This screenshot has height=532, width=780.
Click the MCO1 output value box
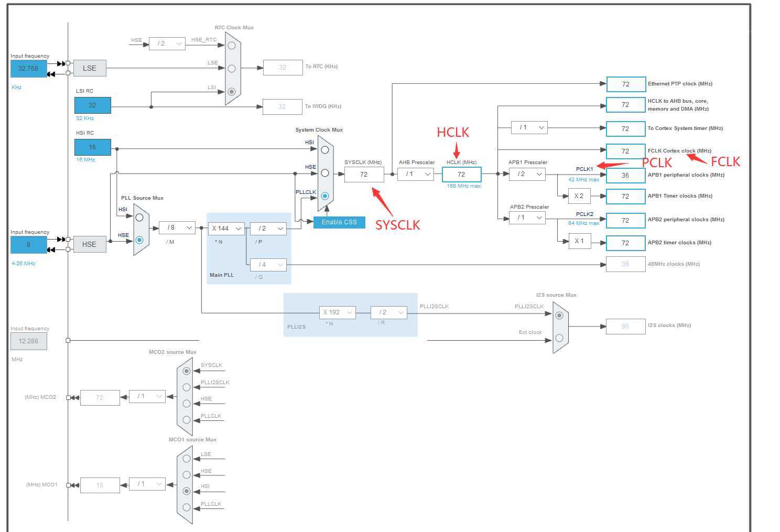pos(100,485)
